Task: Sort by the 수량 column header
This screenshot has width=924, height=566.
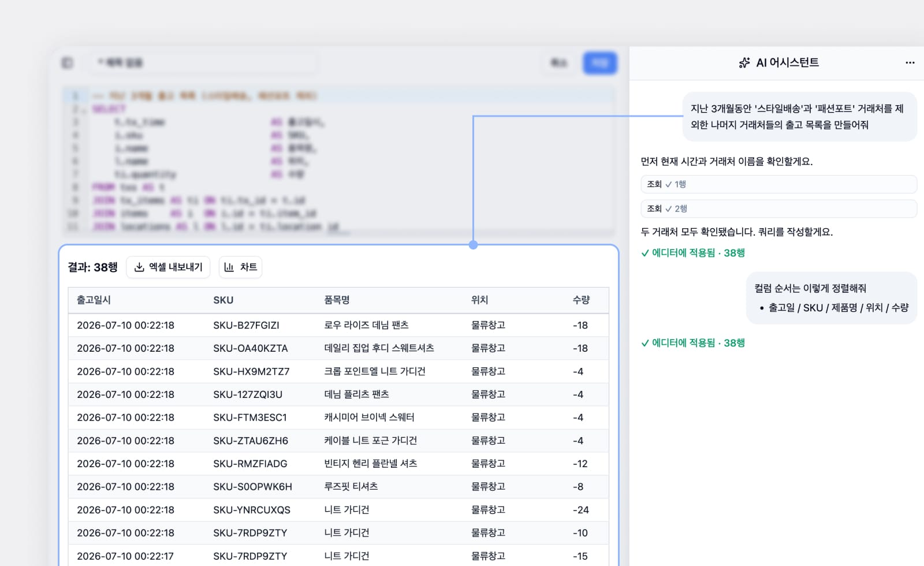Action: [581, 300]
